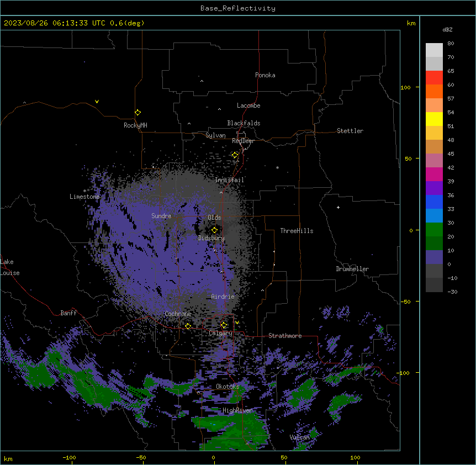The width and height of the screenshot is (476, 465).
Task: Select the blue 33–36 dBZ legend swatch
Action: point(434,202)
